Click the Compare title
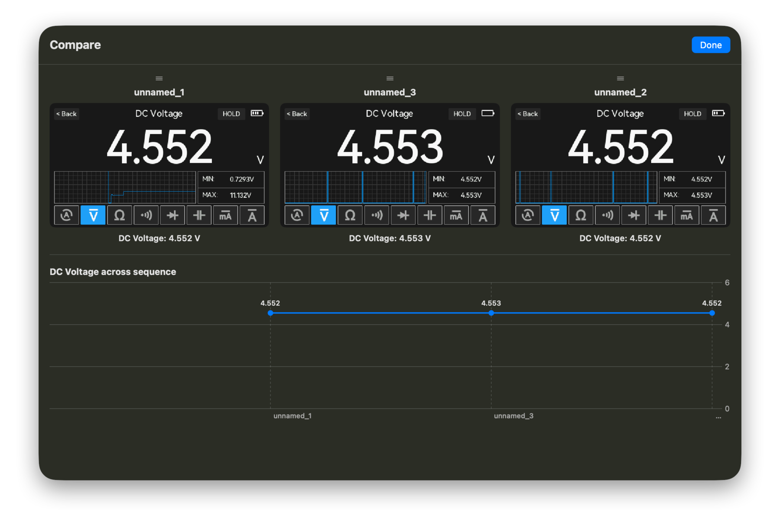The width and height of the screenshot is (780, 532). pos(75,45)
